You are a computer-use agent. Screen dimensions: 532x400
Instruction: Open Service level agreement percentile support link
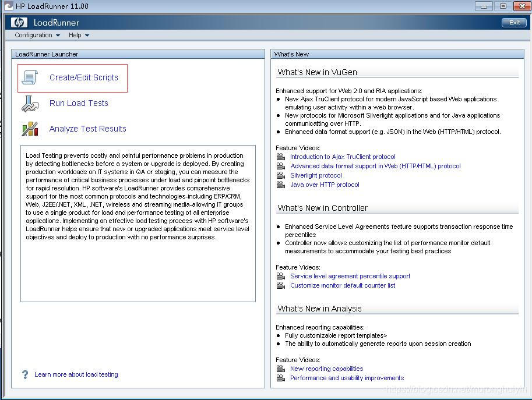click(350, 276)
